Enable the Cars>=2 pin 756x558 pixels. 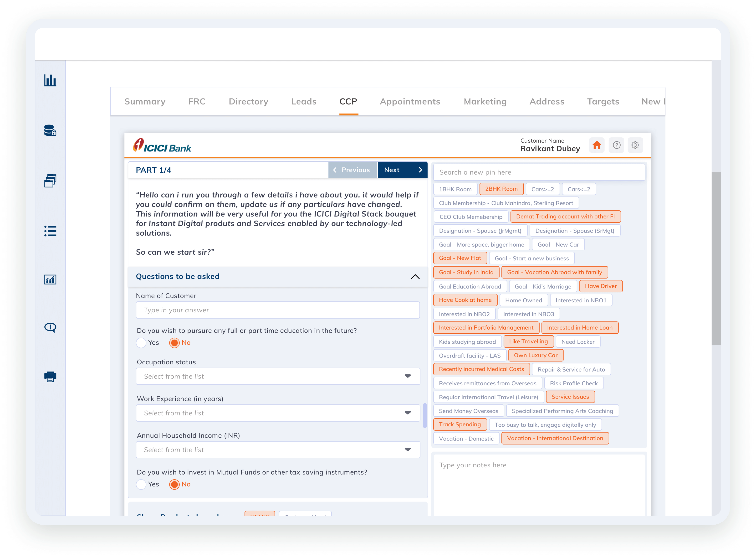click(x=542, y=189)
